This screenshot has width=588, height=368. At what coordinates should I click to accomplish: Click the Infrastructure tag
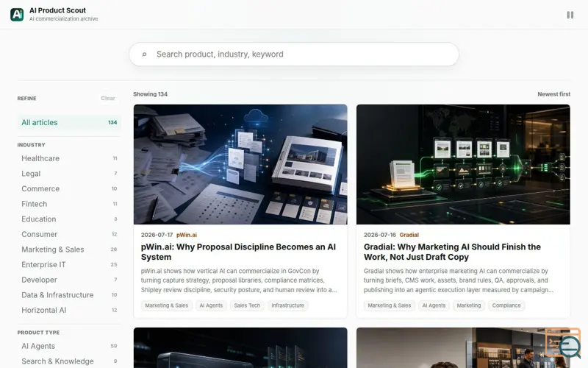tap(287, 305)
